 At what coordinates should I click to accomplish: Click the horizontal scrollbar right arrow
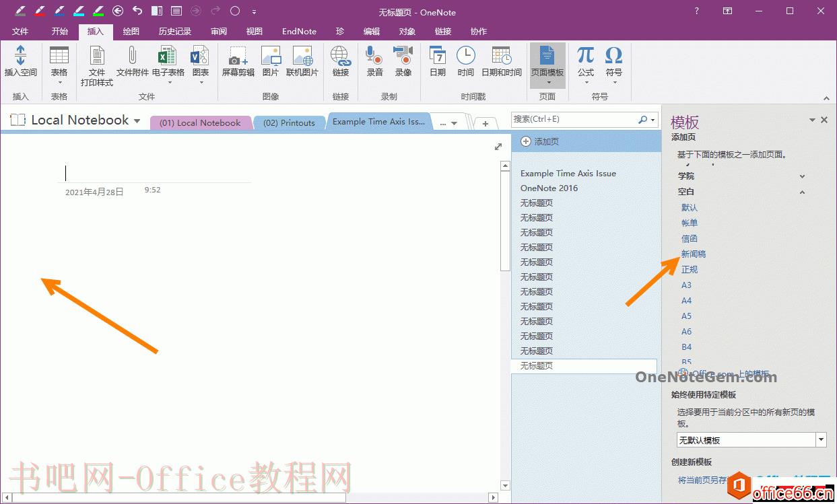point(494,498)
